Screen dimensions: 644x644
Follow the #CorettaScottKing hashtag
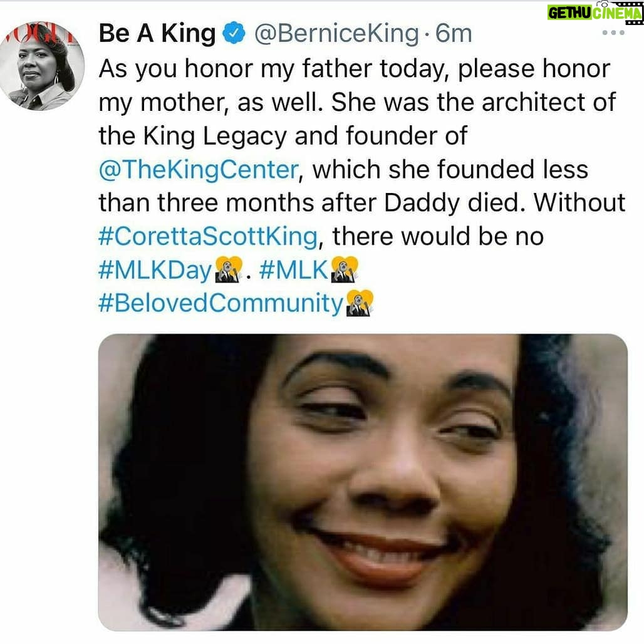(x=208, y=237)
